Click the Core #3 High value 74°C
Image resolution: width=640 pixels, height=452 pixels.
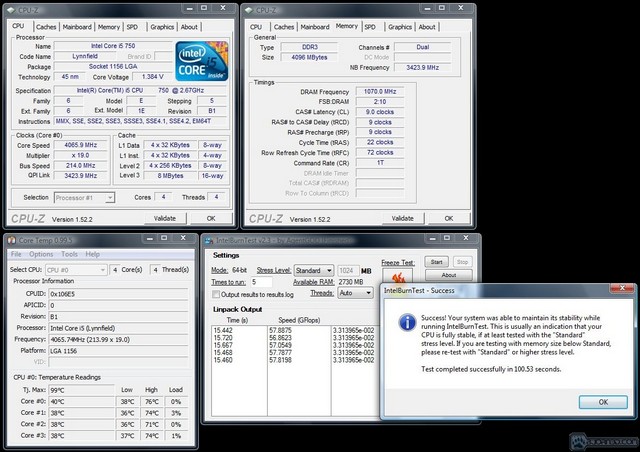(x=152, y=436)
